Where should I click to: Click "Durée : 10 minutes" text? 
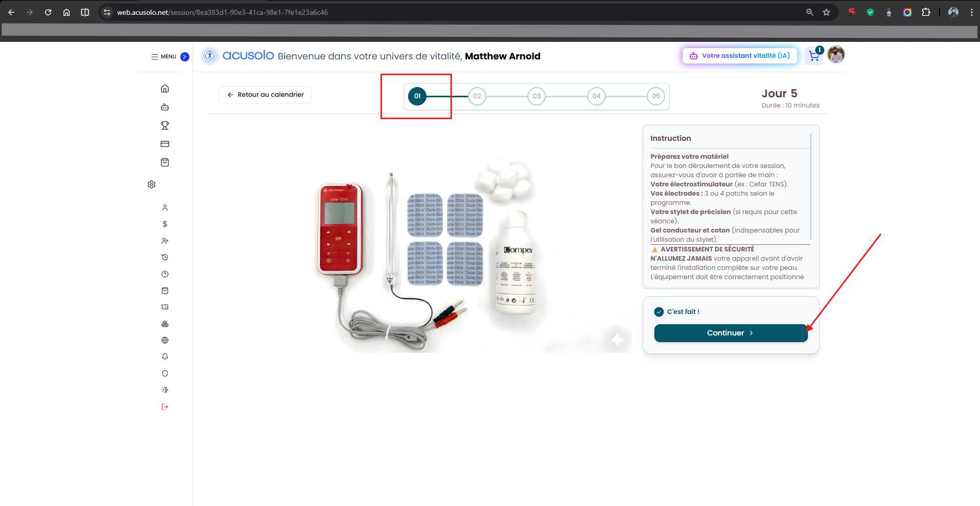pyautogui.click(x=790, y=106)
